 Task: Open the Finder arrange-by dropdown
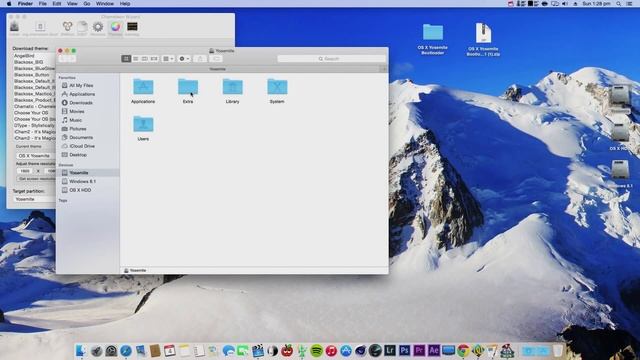(168, 59)
